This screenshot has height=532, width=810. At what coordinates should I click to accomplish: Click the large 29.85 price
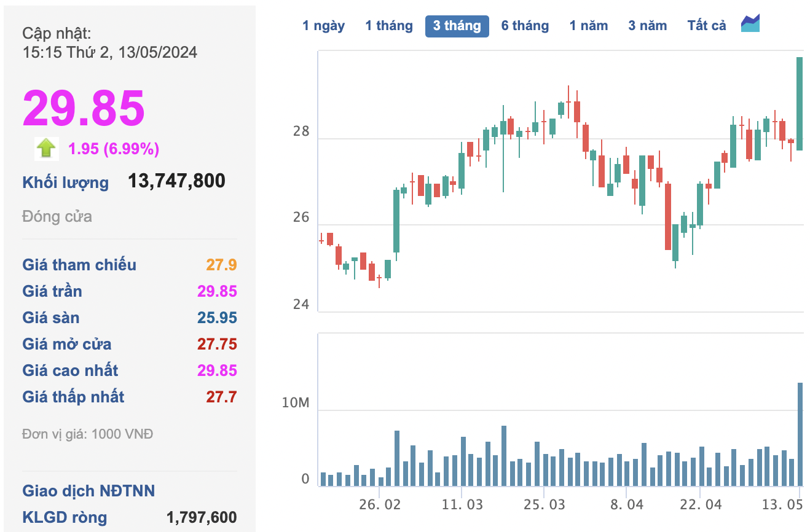click(84, 108)
